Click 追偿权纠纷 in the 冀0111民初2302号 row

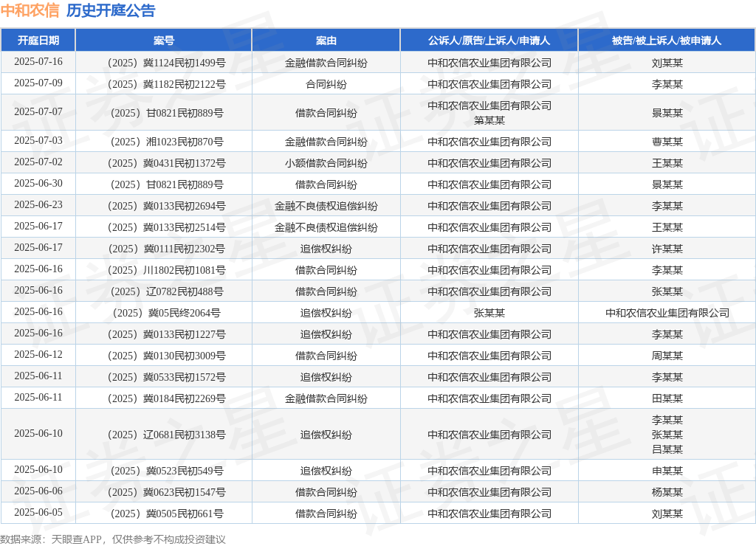326,249
